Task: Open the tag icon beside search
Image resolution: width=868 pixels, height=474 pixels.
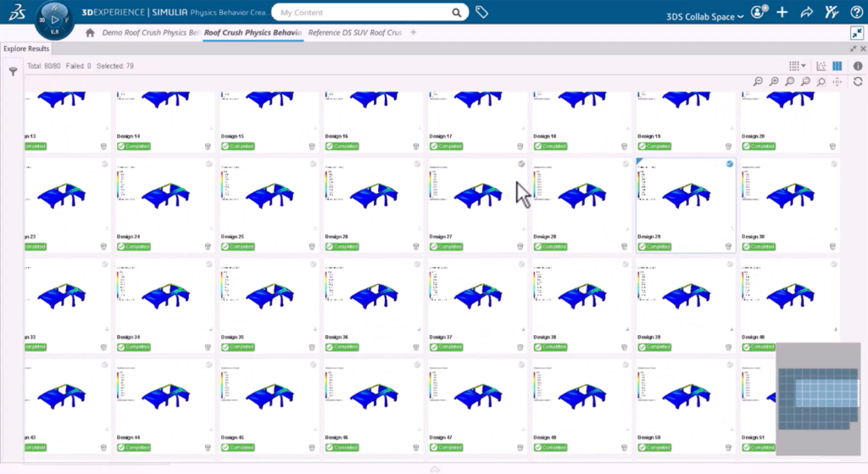Action: pyautogui.click(x=481, y=12)
